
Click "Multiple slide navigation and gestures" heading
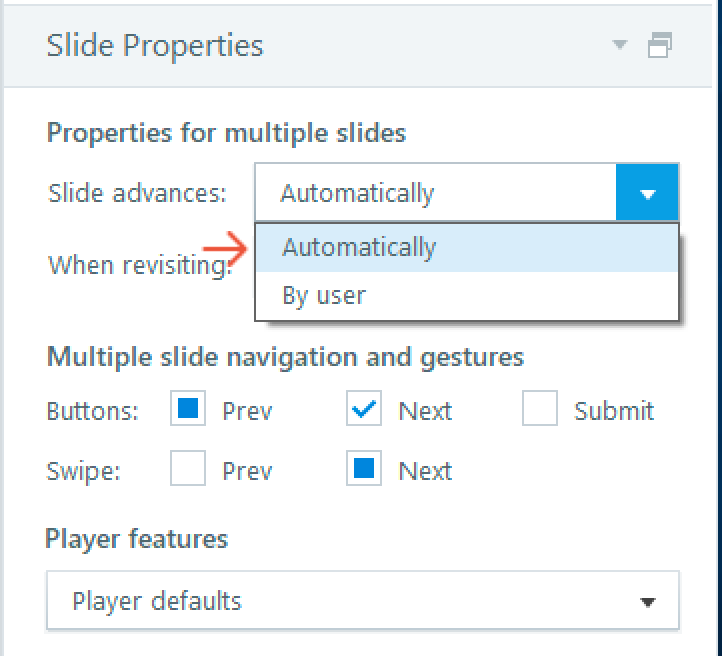pyautogui.click(x=285, y=357)
